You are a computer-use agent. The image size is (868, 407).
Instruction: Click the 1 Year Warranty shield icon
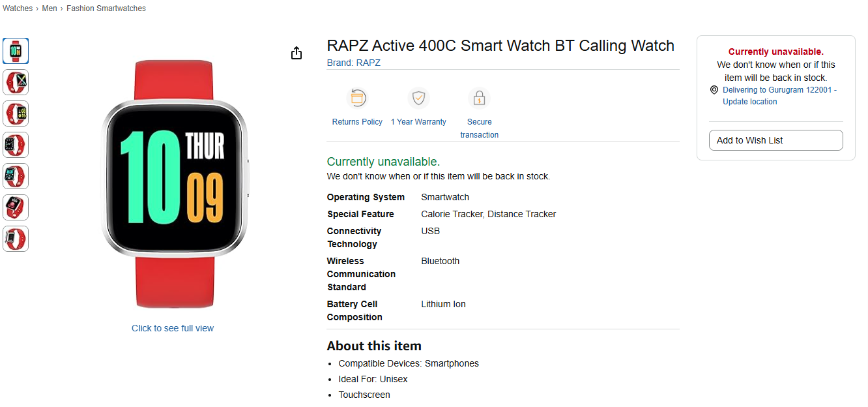coord(418,98)
